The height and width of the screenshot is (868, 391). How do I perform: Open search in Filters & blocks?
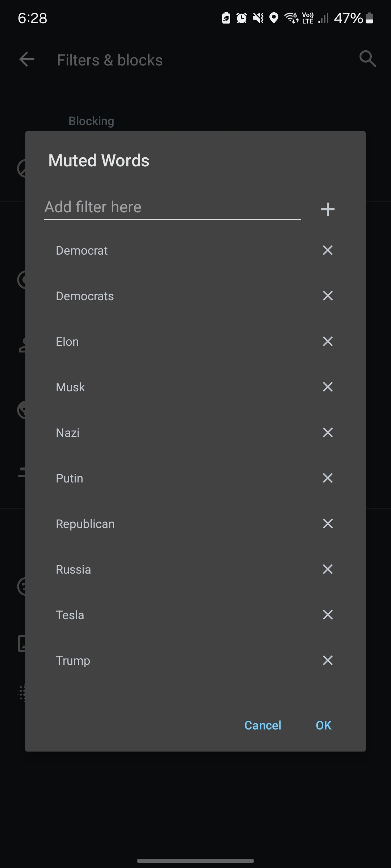tap(367, 59)
